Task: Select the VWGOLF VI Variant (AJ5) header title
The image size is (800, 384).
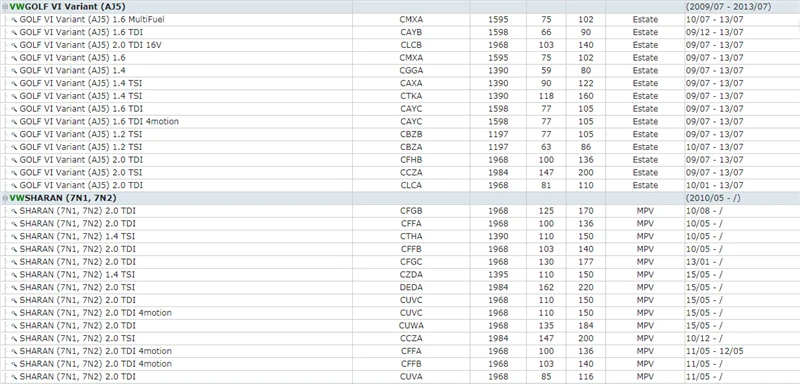Action: (x=67, y=7)
